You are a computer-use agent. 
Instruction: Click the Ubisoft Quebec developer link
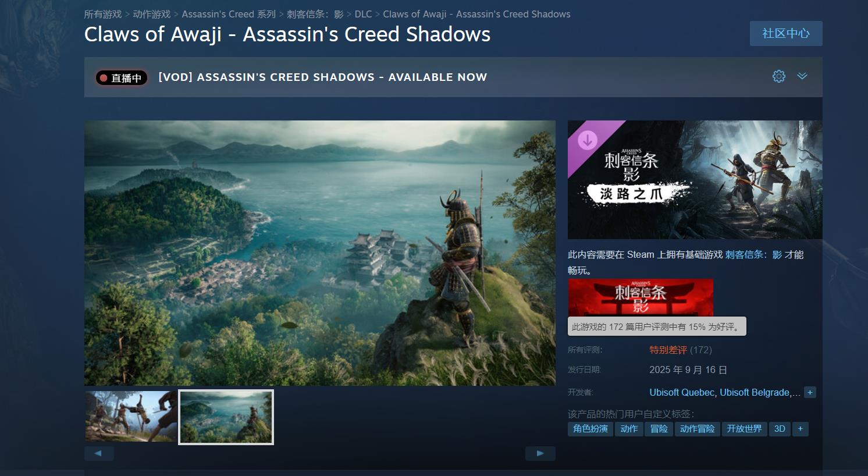pos(682,392)
